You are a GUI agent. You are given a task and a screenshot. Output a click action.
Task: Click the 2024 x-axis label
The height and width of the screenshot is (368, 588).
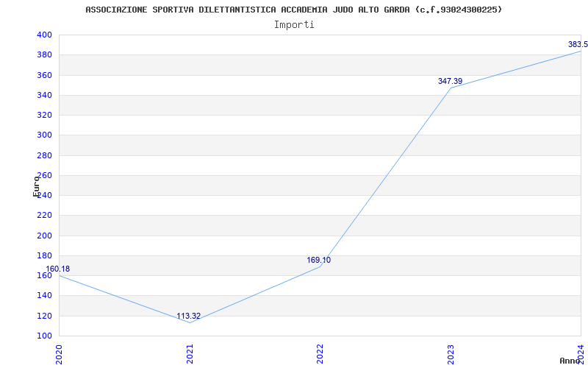[x=581, y=354]
